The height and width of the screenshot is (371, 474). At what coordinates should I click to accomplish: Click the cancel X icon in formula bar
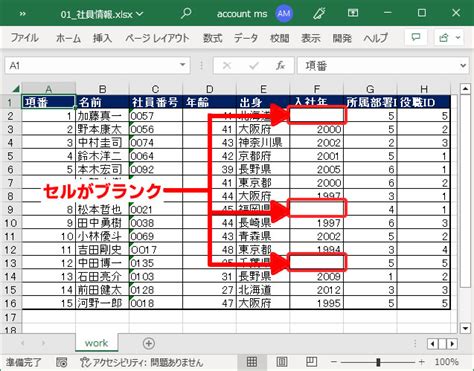pos(227,65)
